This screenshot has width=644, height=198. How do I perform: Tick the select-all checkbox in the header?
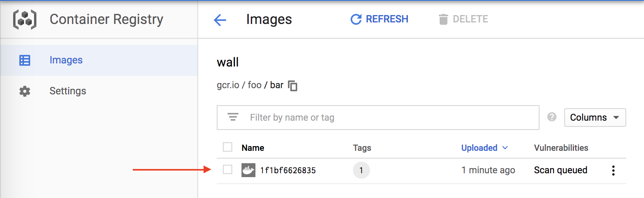tap(228, 147)
